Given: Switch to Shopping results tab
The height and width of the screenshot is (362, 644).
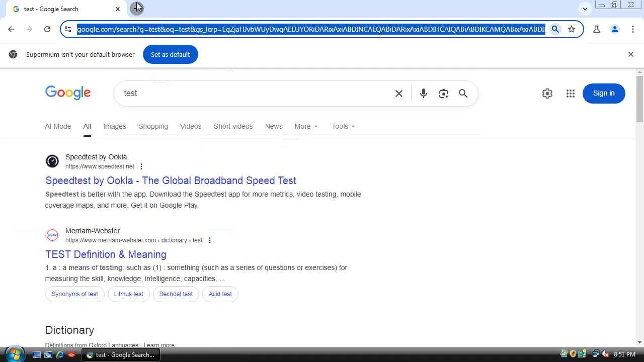Looking at the screenshot, I should [153, 126].
